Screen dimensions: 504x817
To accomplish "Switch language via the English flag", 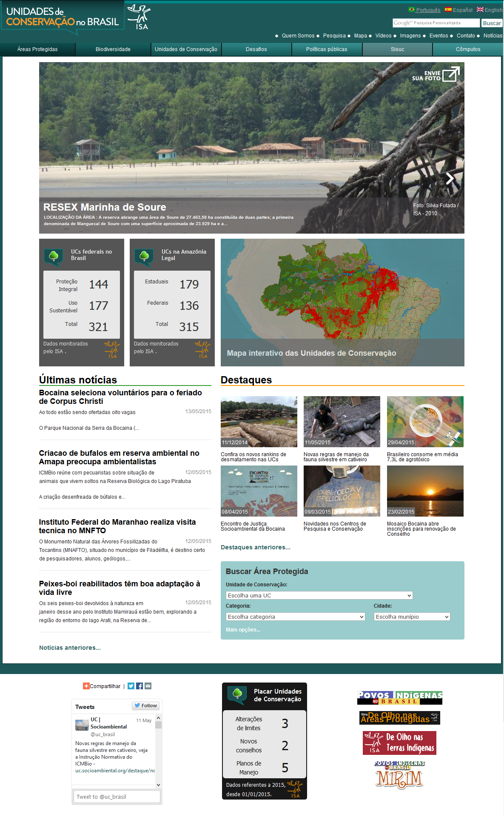I will (x=480, y=10).
